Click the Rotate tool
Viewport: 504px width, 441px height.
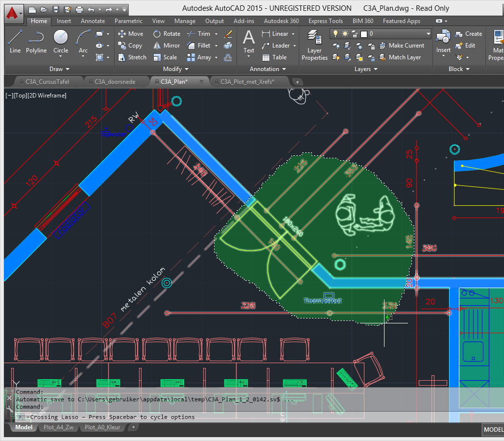167,34
